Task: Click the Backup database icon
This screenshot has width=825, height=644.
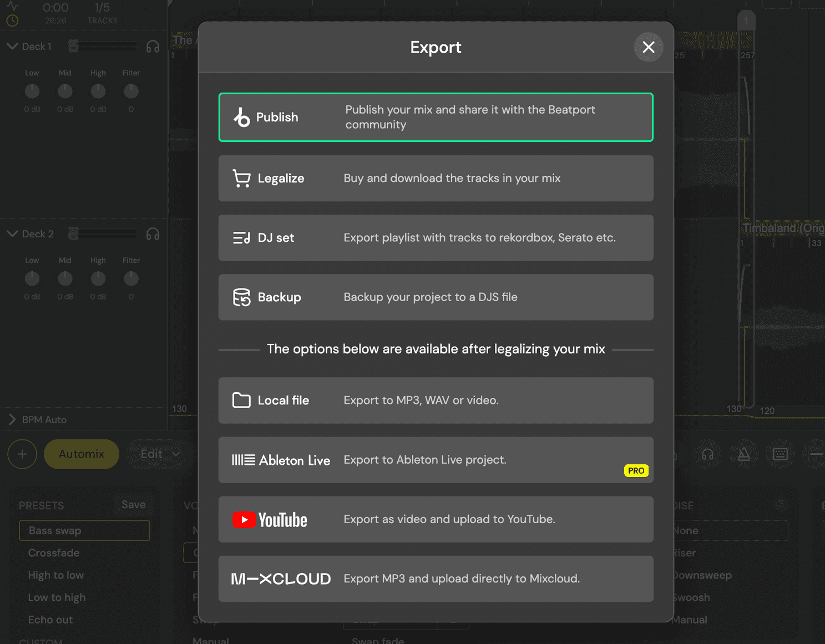Action: click(x=241, y=297)
